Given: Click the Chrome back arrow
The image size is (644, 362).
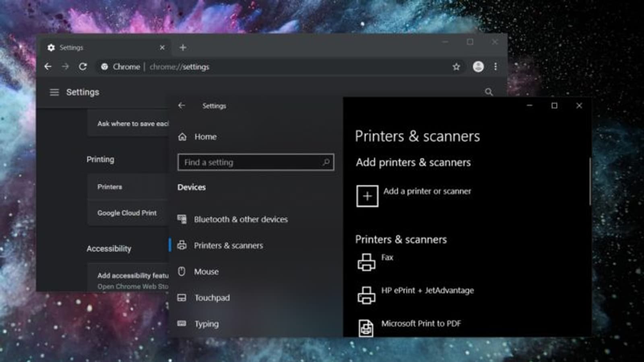Looking at the screenshot, I should 48,67.
